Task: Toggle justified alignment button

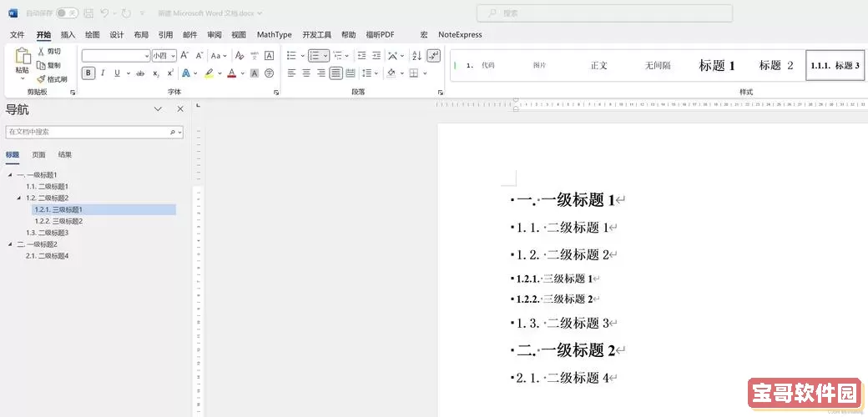Action: pos(336,73)
